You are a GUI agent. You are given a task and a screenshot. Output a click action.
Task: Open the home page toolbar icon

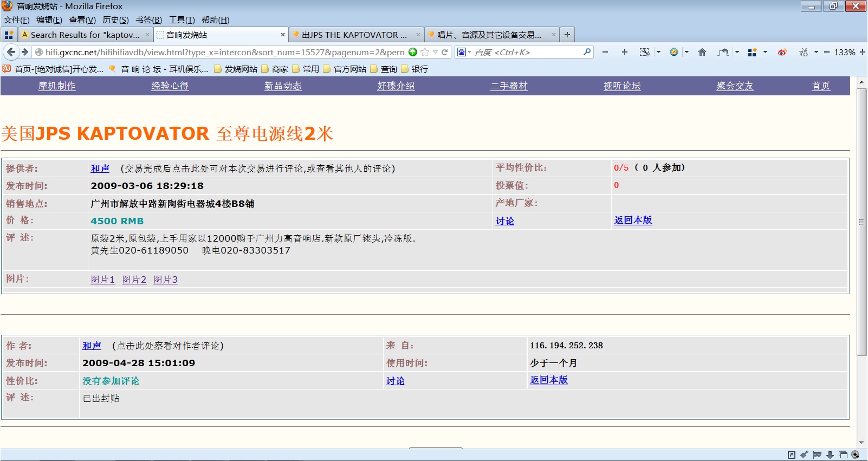pyautogui.click(x=702, y=52)
